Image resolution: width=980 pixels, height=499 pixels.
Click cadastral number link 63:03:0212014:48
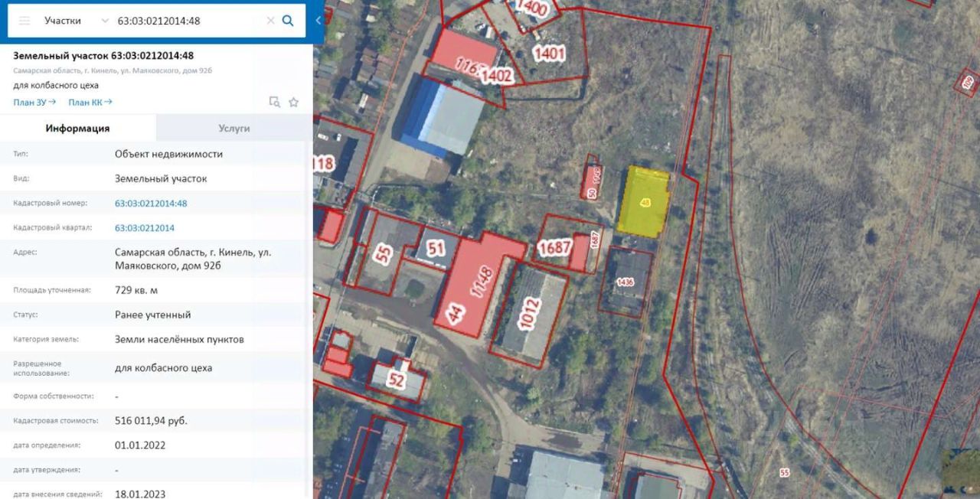(151, 203)
